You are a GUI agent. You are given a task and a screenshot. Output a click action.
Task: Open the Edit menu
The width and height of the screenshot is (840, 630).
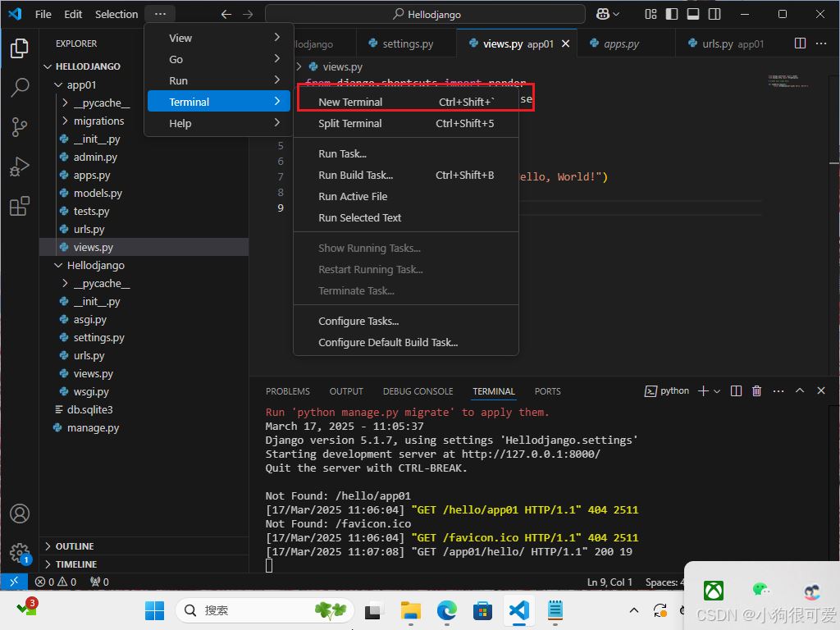pos(73,15)
